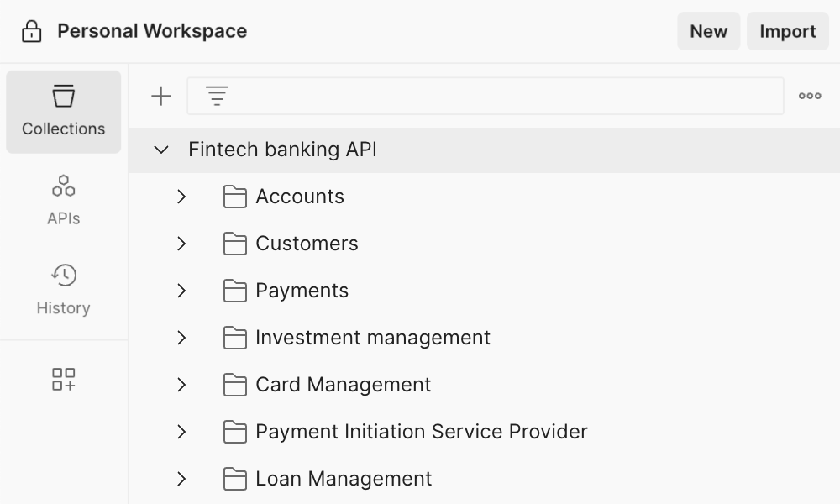Screen dimensions: 840x504
Task: Switch to the APIs sidebar tab
Action: point(64,201)
